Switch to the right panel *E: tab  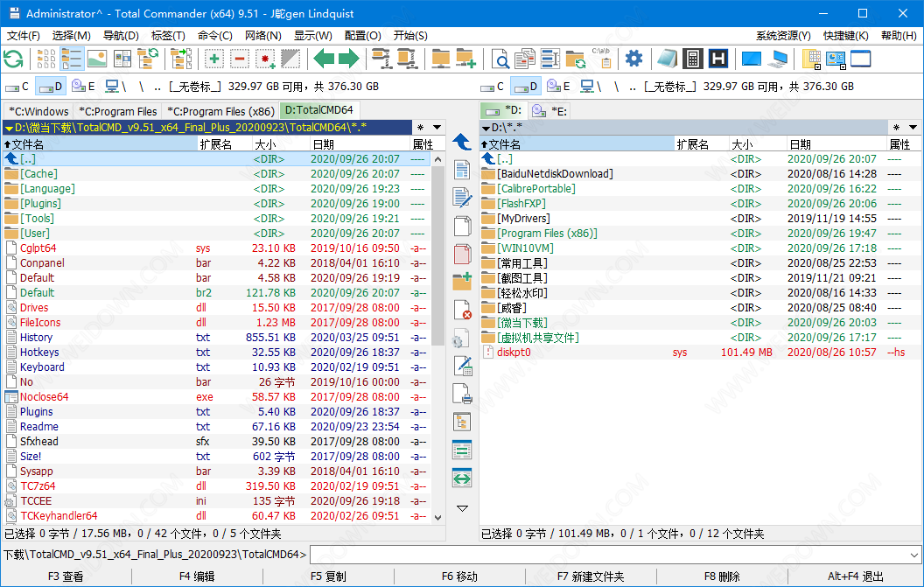point(549,111)
